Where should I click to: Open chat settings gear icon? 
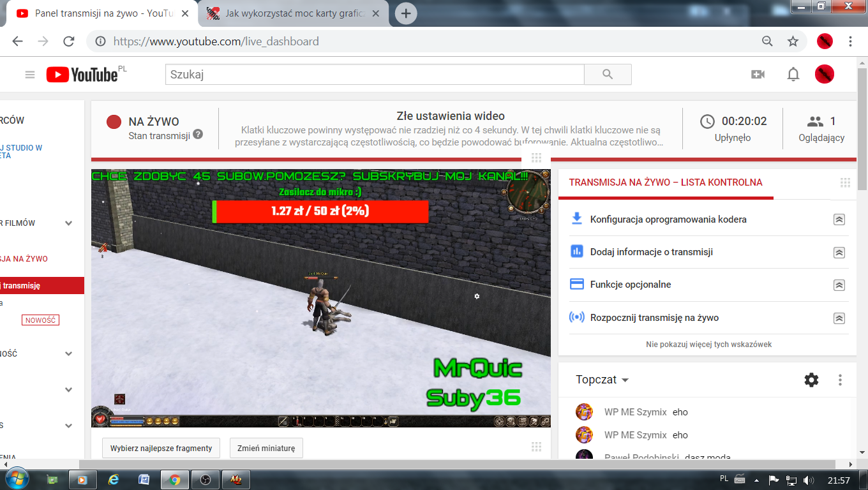pyautogui.click(x=811, y=380)
